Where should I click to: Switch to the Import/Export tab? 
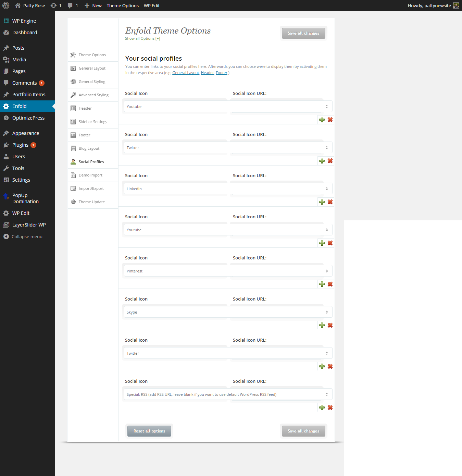pyautogui.click(x=93, y=188)
